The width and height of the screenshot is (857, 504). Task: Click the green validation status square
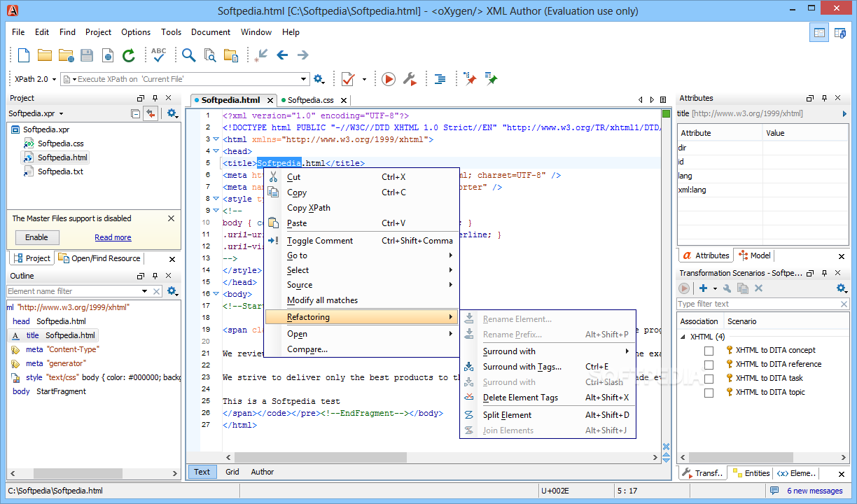click(666, 113)
